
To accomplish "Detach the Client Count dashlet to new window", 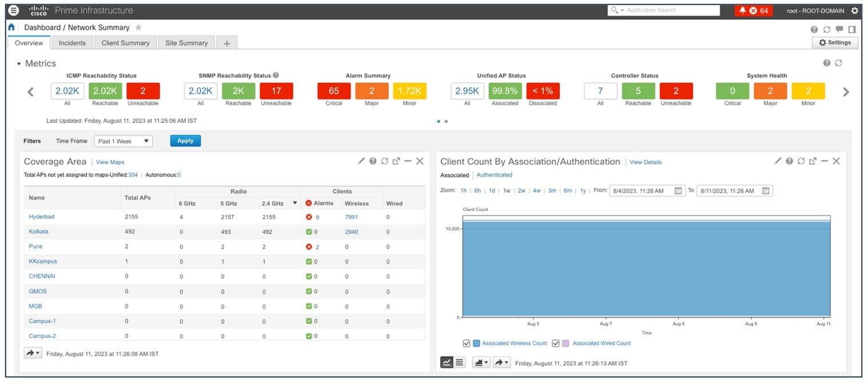I will 813,161.
